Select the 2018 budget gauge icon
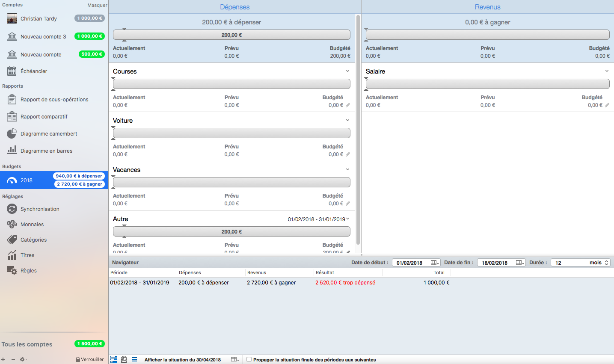Screen dimensions: 614x364 click(12, 180)
